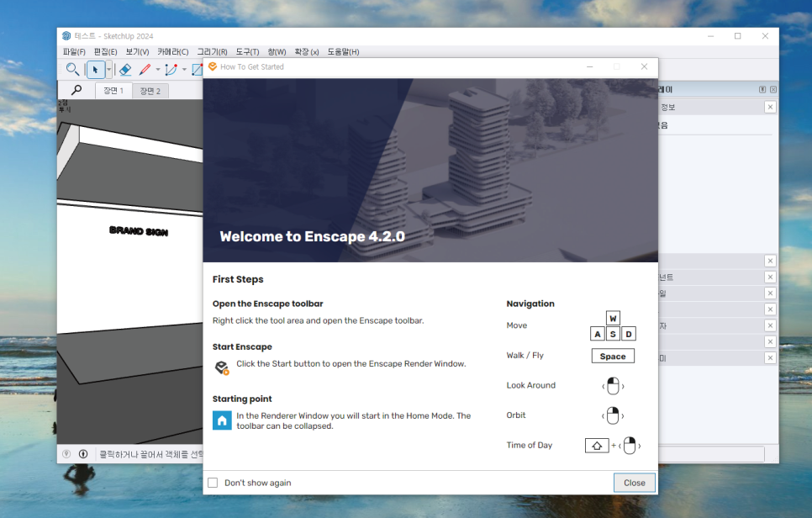Click the measurements input box in SketchUp
812x518 pixels.
711,454
